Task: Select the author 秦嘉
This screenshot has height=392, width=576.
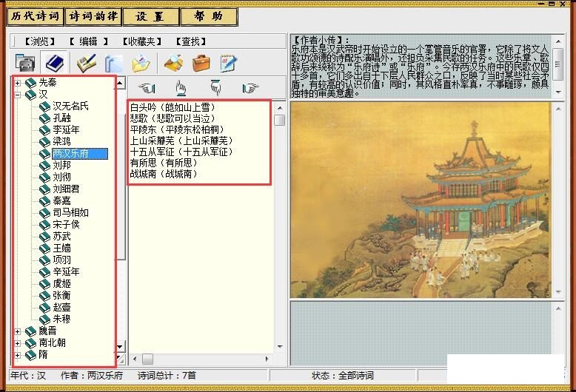Action: pos(61,200)
